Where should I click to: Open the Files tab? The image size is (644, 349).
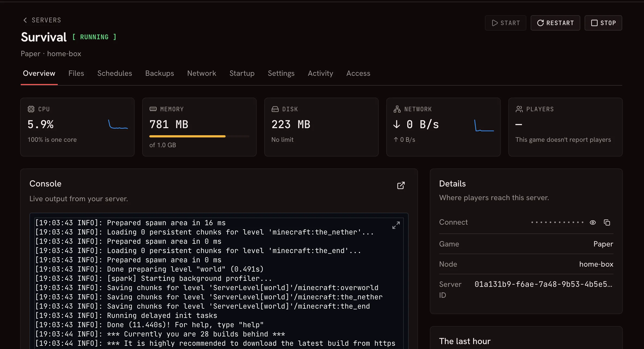76,73
